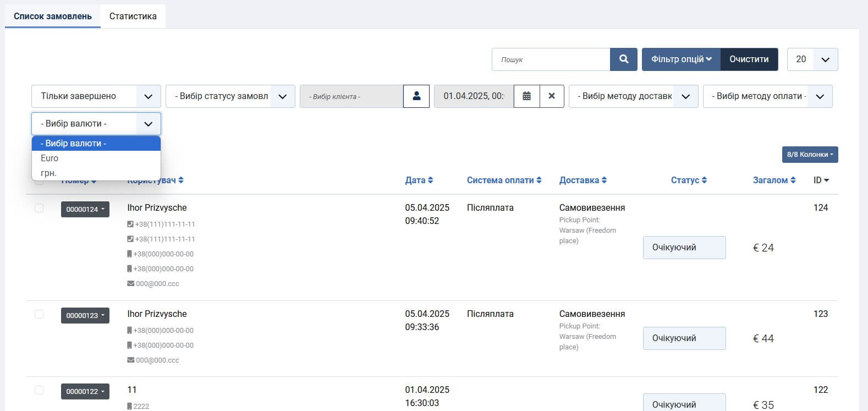
Task: Expand the 8/8 Колонки column selector
Action: click(x=810, y=155)
